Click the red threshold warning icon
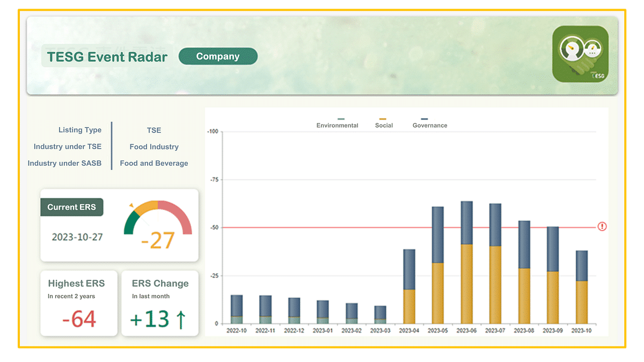Image resolution: width=644 pixels, height=362 pixels. pyautogui.click(x=602, y=227)
